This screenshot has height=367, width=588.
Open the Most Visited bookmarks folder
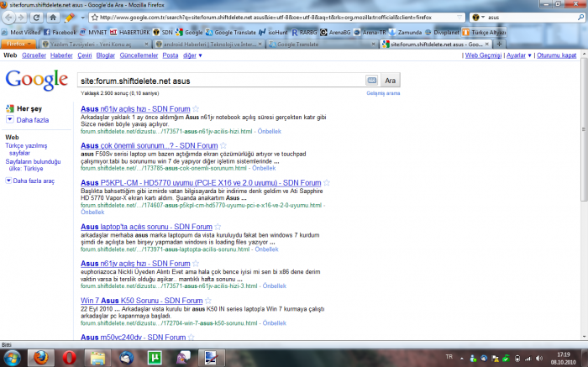pyautogui.click(x=21, y=32)
